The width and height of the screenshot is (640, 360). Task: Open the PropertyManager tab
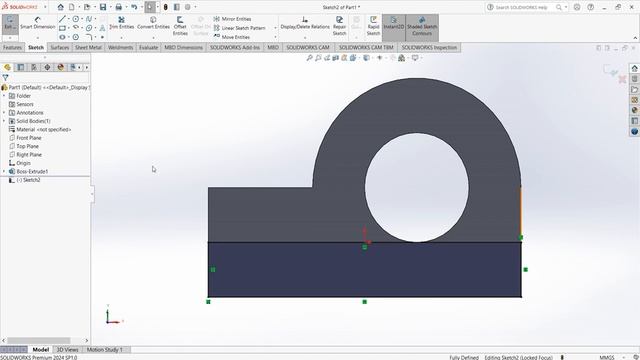pos(21,67)
